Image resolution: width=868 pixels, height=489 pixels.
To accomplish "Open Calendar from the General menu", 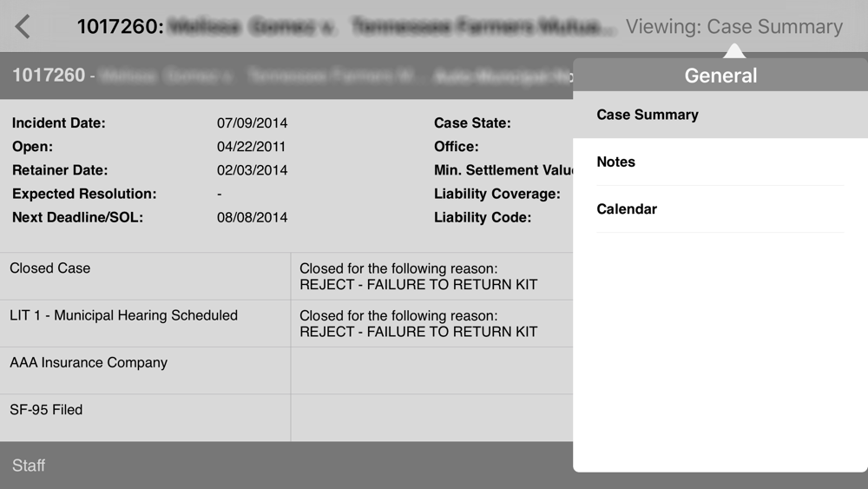I will coord(720,208).
